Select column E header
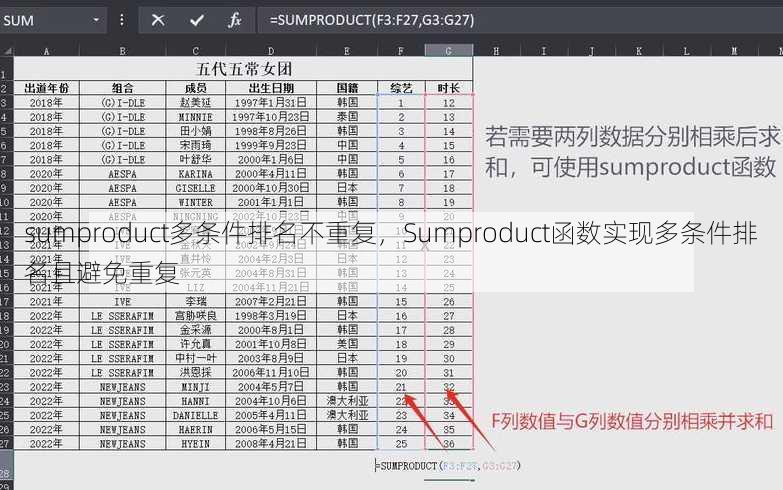Image resolution: width=783 pixels, height=490 pixels. (347, 50)
